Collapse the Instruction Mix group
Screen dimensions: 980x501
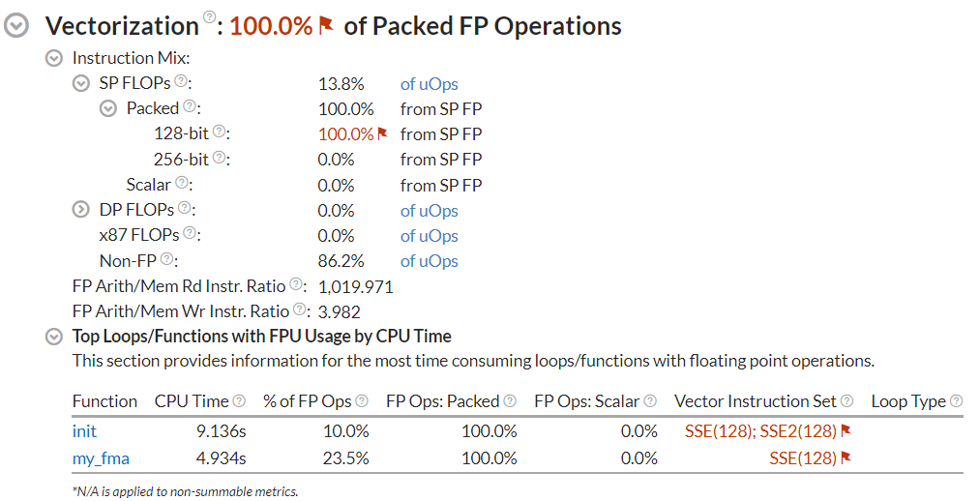pyautogui.click(x=54, y=58)
